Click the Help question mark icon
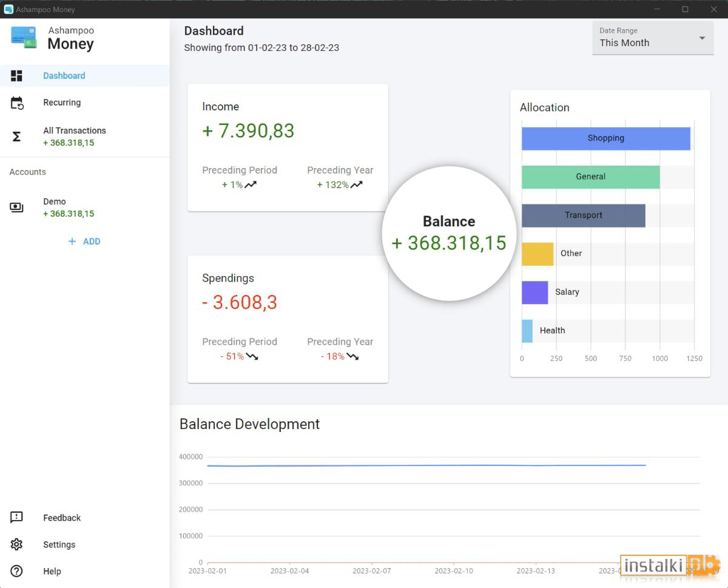728x588 pixels. [x=16, y=571]
